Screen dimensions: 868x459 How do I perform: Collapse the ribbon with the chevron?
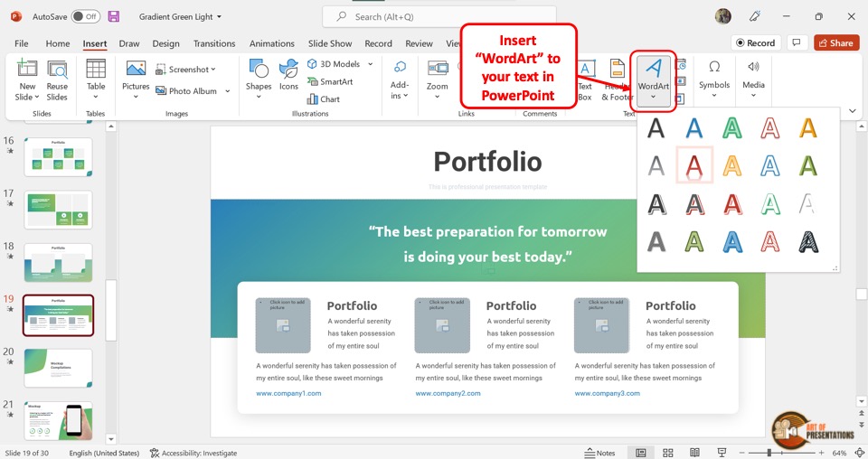(x=853, y=111)
